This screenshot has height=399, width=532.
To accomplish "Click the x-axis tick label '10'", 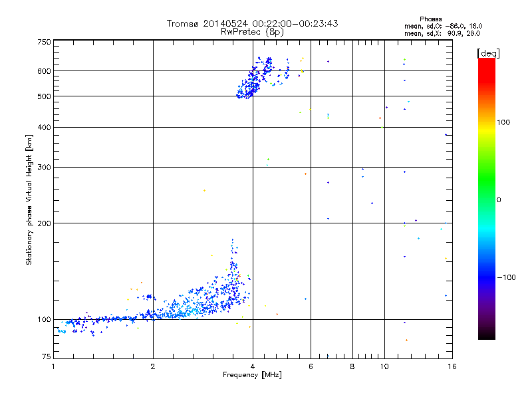I will coord(384,366).
